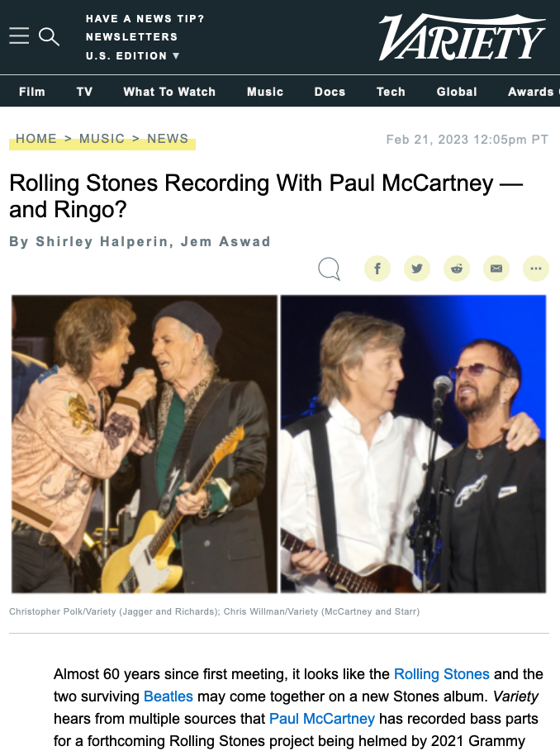Open the Docs nav item
560x751 pixels.
330,92
